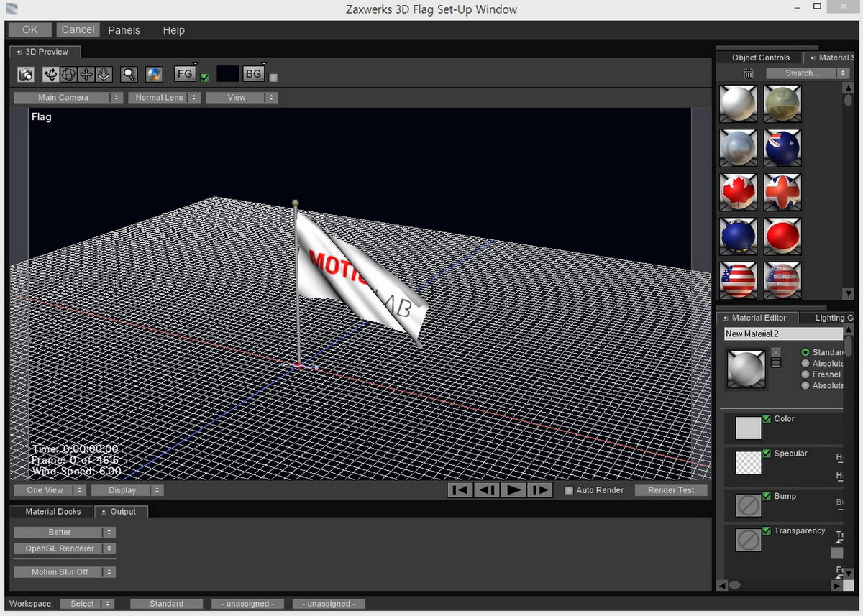Open the Help menu
Screen dimensions: 863x616
(173, 30)
